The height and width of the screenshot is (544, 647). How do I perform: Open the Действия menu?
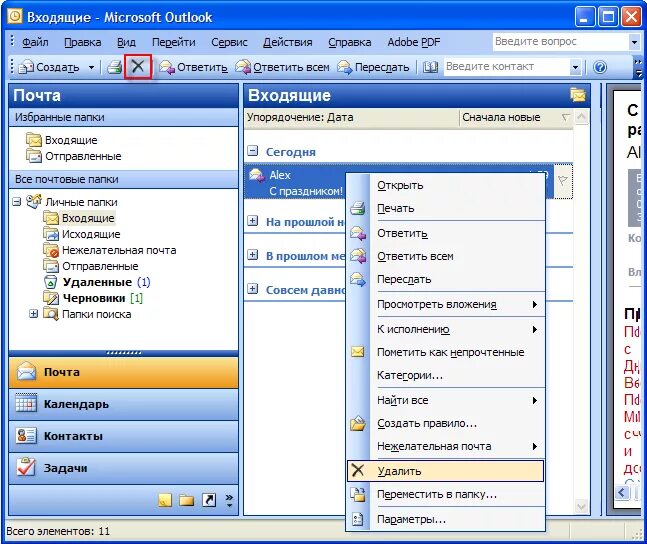(x=288, y=42)
